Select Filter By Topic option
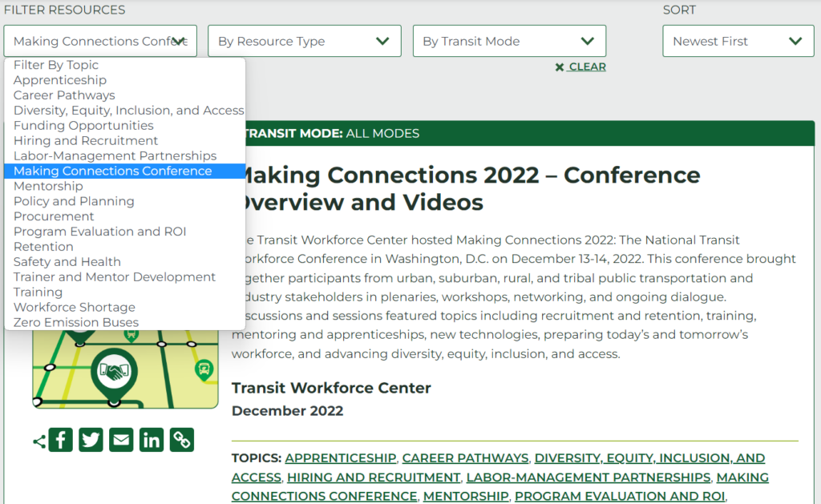821x504 pixels. pyautogui.click(x=124, y=65)
